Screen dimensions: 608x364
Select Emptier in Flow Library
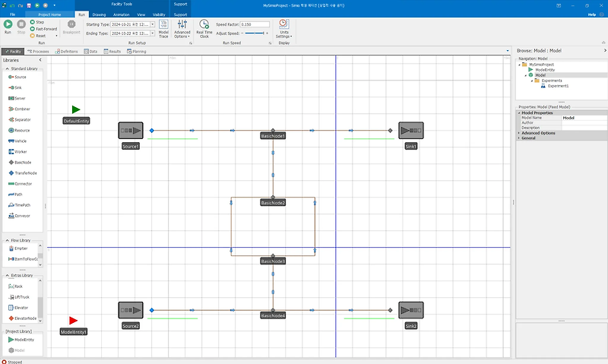[x=17, y=248]
